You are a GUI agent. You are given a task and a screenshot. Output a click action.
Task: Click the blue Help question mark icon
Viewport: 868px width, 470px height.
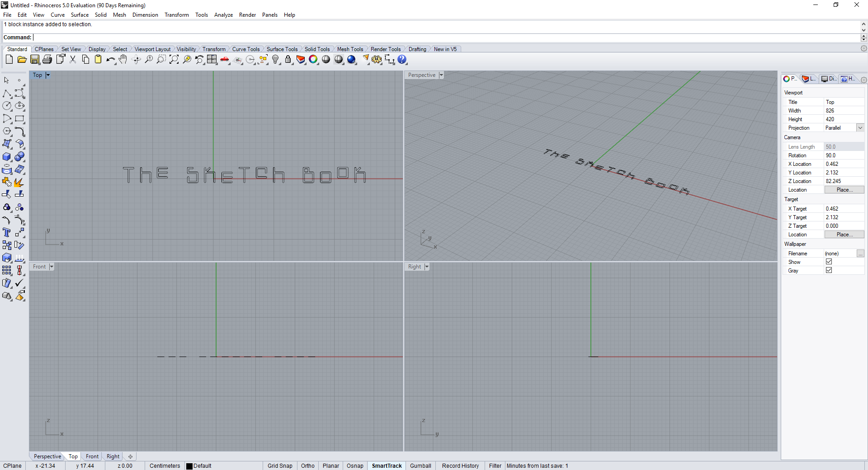402,60
